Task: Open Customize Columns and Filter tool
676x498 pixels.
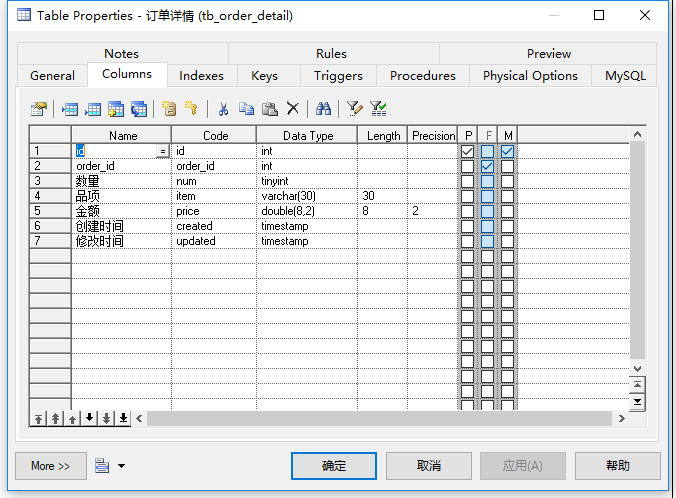Action: point(354,109)
